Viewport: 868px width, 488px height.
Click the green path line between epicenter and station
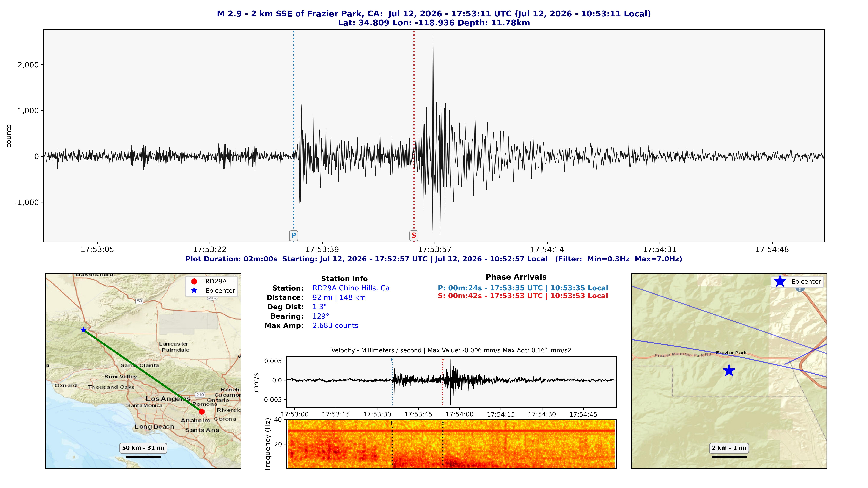[x=143, y=371]
